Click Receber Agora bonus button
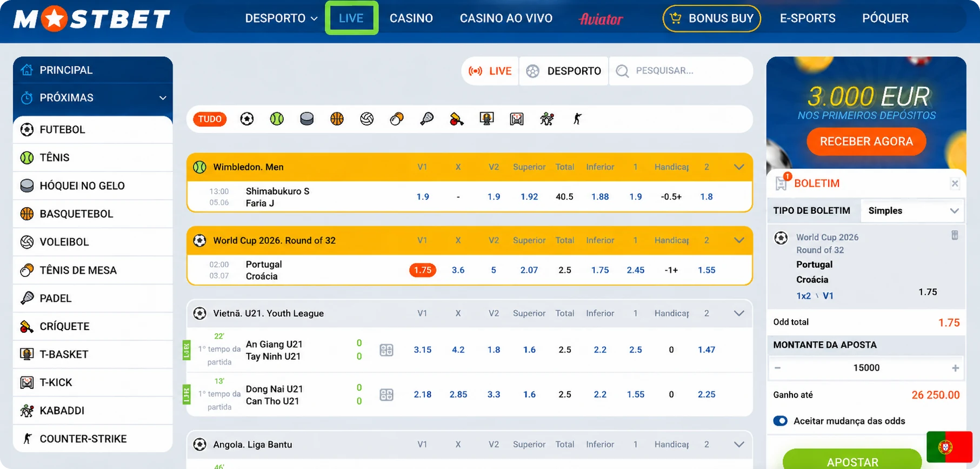The width and height of the screenshot is (980, 469). pyautogui.click(x=866, y=141)
